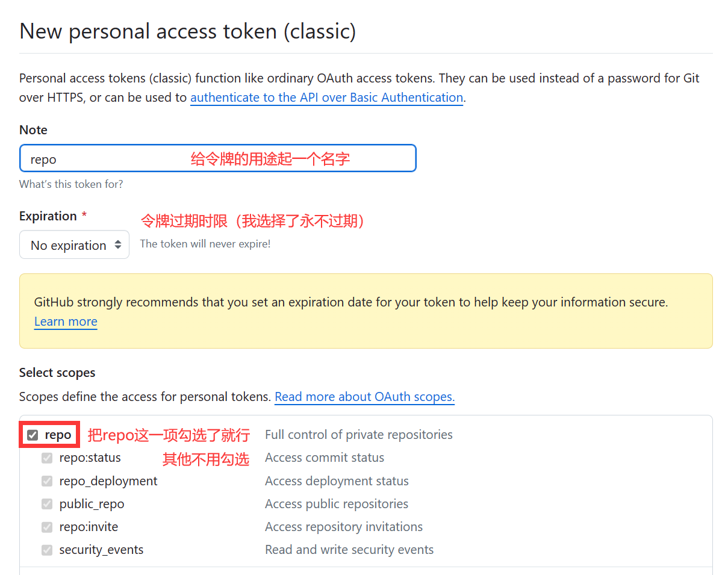728x575 pixels.
Task: Click the security_events scope label
Action: pos(101,550)
